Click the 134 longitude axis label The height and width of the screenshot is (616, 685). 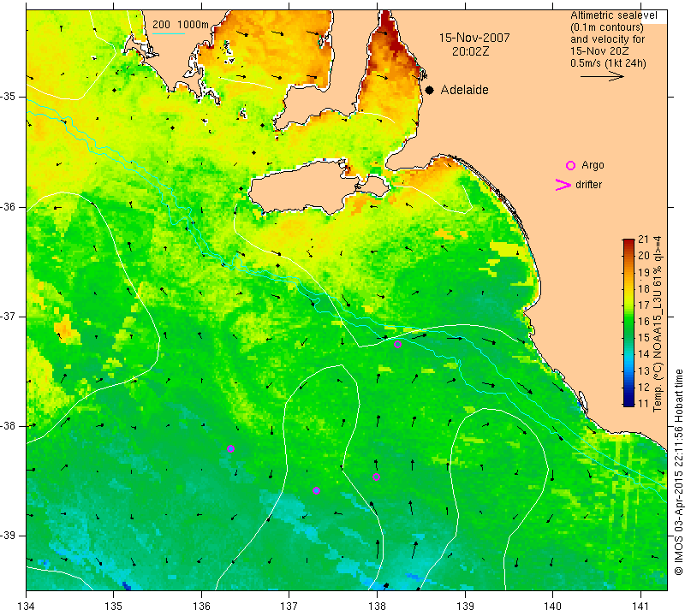coord(27,607)
